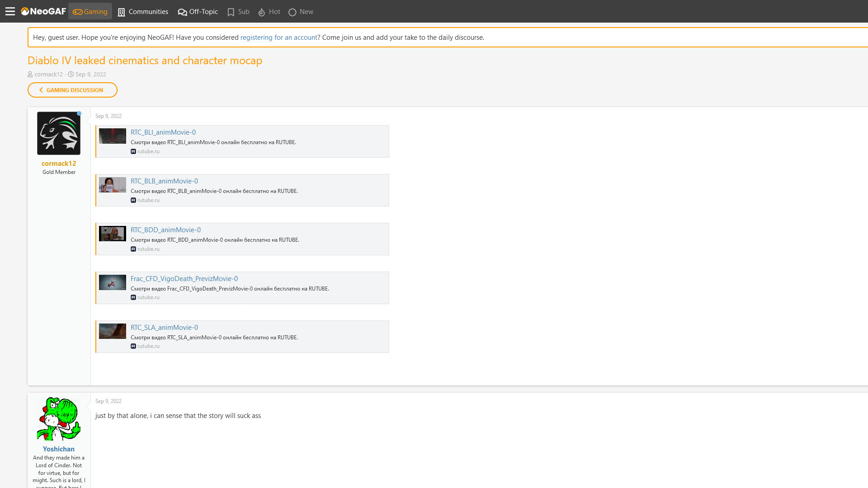The image size is (868, 488).
Task: Click Frac_CFD_VigoDeath_PrevizMovie-0 thumbnail
Action: click(113, 282)
